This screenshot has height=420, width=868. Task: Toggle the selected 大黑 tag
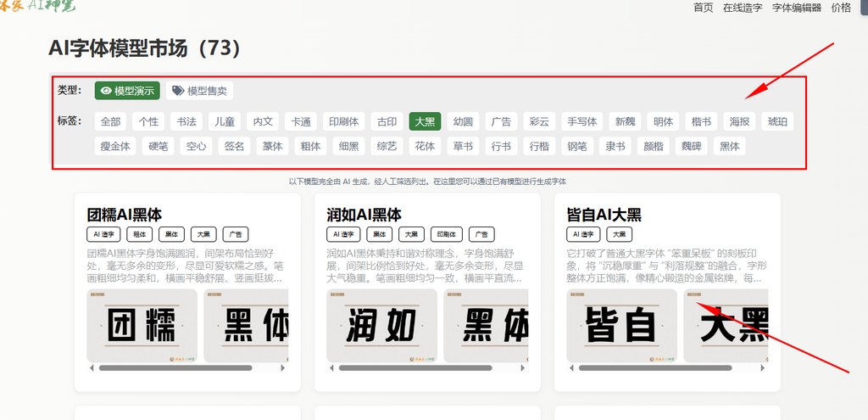[426, 121]
